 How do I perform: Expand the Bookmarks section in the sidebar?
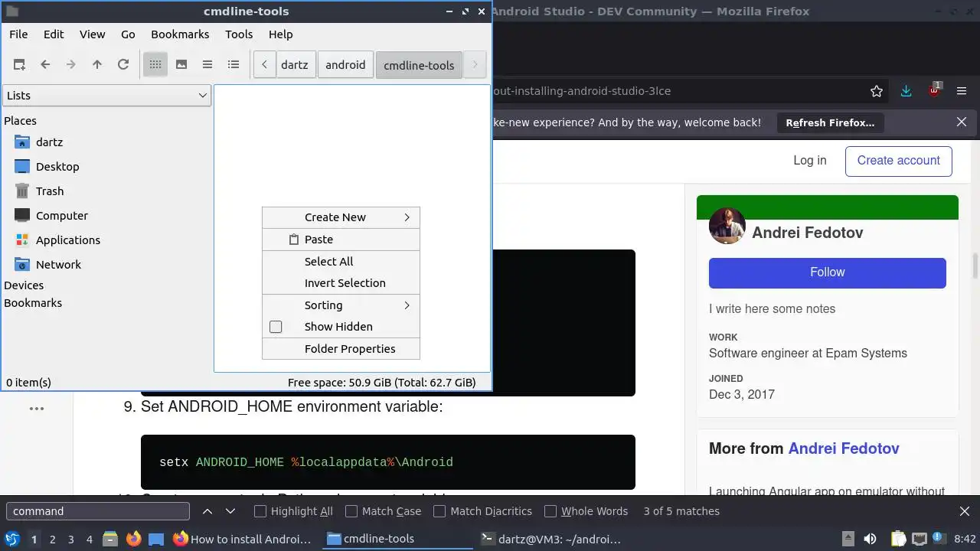pyautogui.click(x=33, y=303)
